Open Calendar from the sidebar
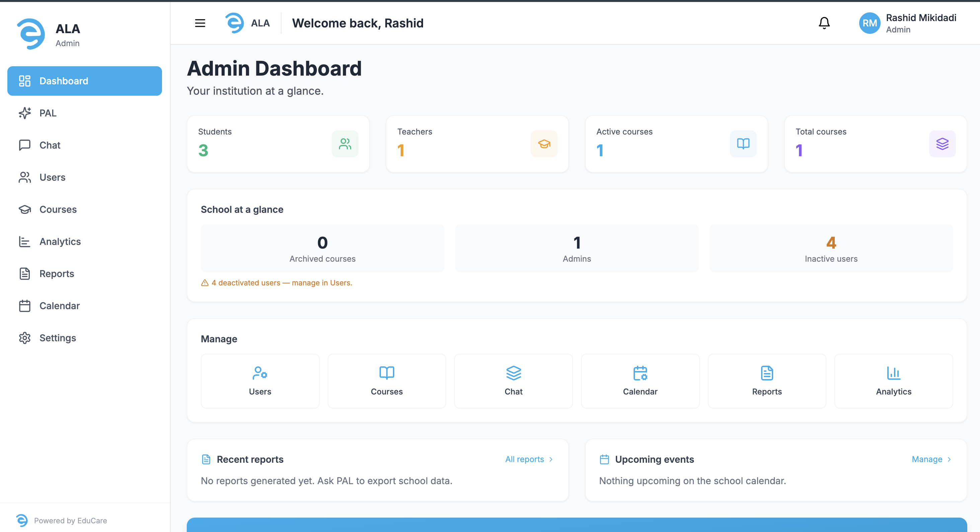This screenshot has width=980, height=532. pos(84,306)
